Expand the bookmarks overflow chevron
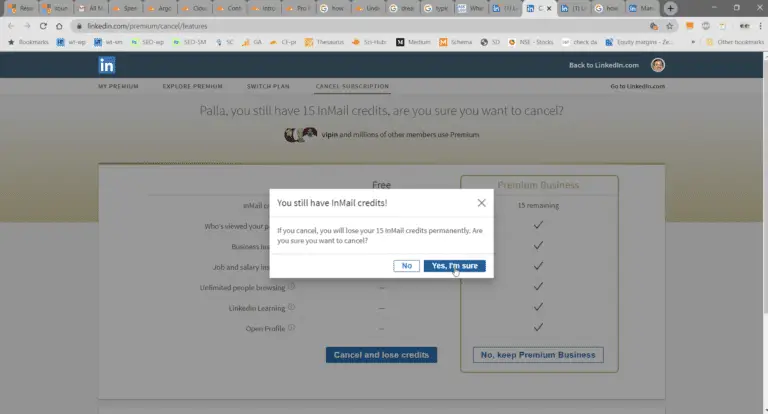Image resolution: width=768 pixels, height=414 pixels. 693,42
